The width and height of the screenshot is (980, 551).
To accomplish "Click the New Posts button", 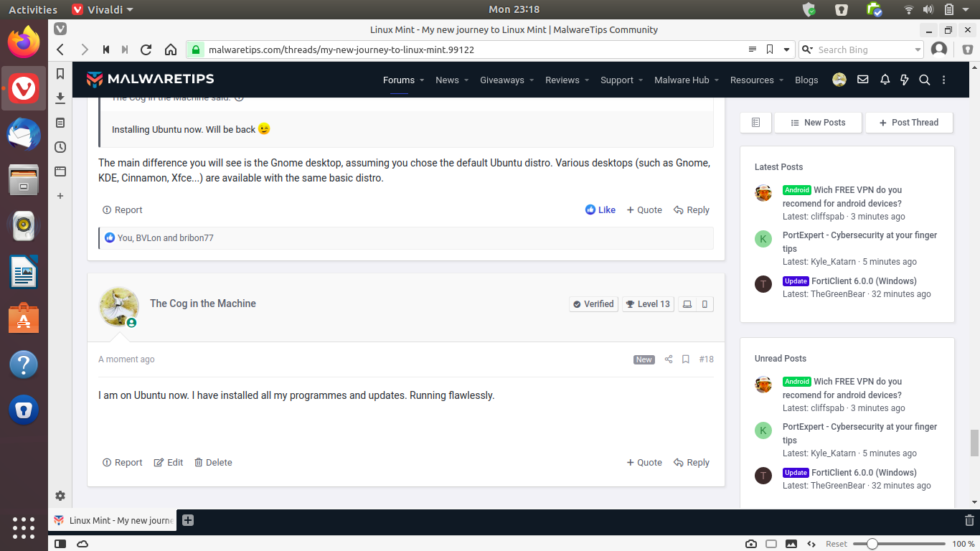I will (818, 123).
